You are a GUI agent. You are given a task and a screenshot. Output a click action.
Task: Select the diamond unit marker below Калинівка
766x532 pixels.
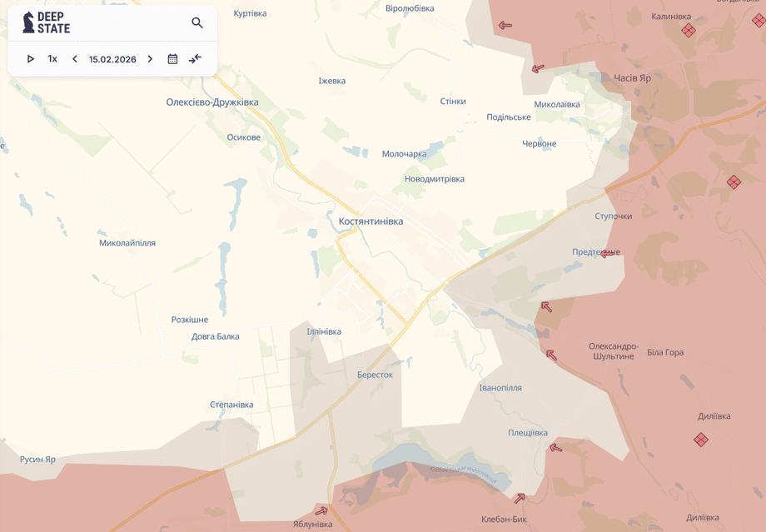coord(689,31)
